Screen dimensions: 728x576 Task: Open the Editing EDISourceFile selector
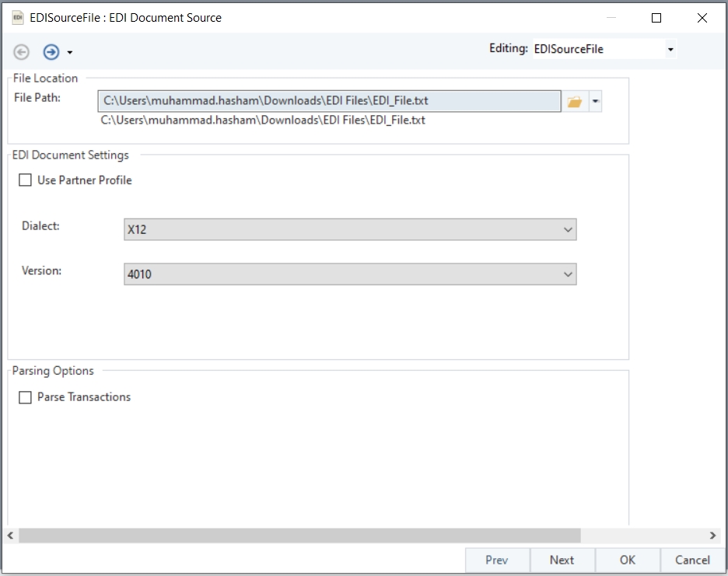pos(604,49)
